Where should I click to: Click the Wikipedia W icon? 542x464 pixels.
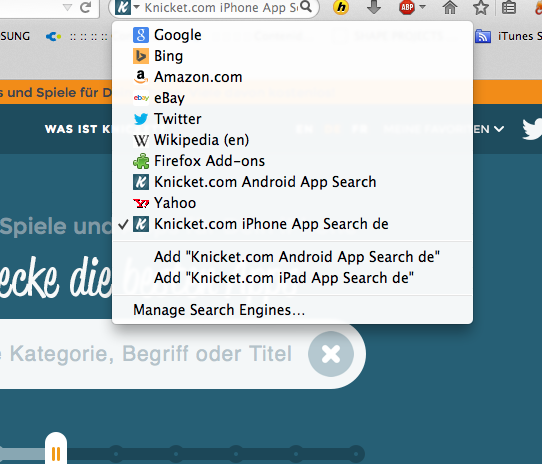(141, 140)
